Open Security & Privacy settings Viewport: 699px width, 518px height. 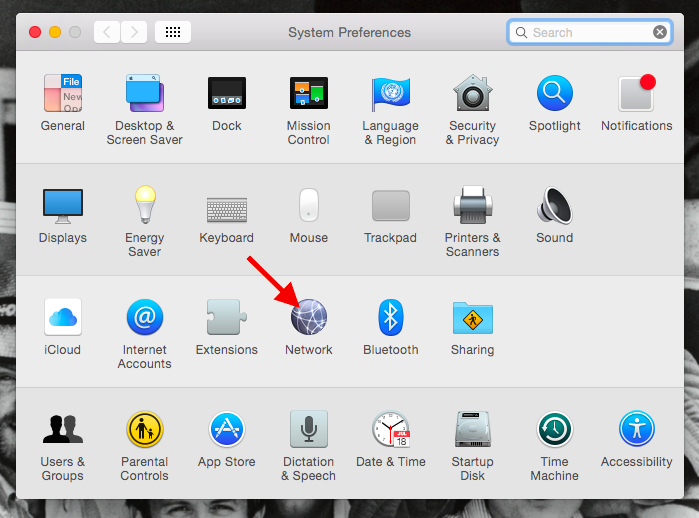click(472, 94)
